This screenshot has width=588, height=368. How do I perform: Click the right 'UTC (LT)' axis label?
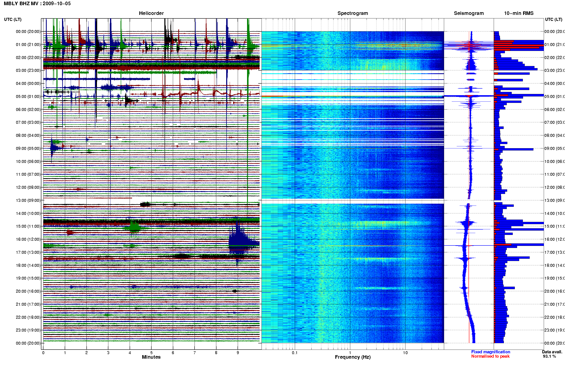(x=553, y=19)
